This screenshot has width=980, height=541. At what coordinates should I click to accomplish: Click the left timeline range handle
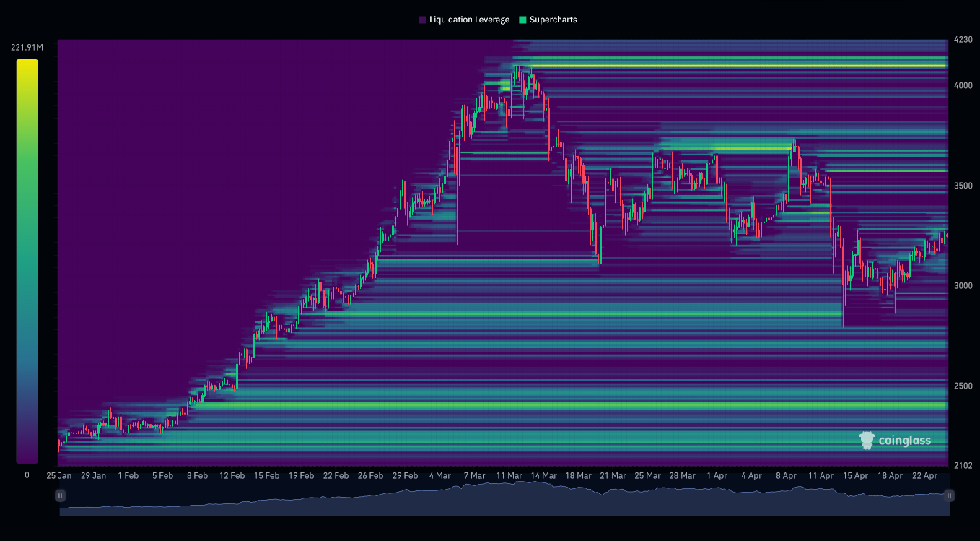(60, 495)
